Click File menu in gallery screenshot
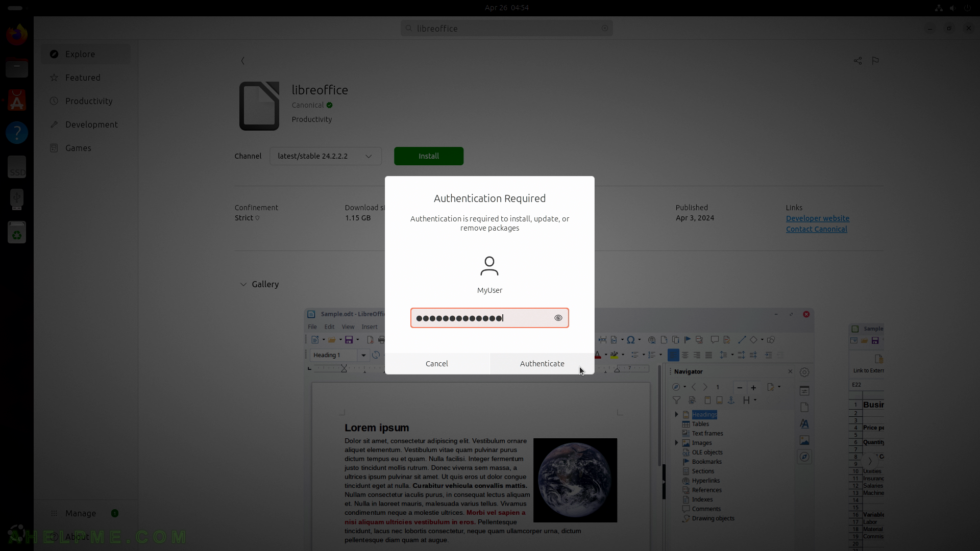The image size is (980, 551). pos(312,327)
